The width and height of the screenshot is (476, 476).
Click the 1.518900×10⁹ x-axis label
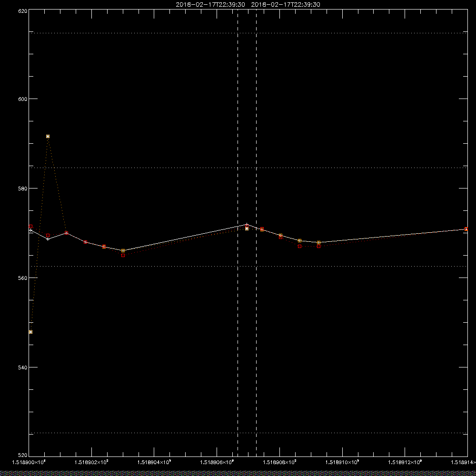(x=29, y=462)
